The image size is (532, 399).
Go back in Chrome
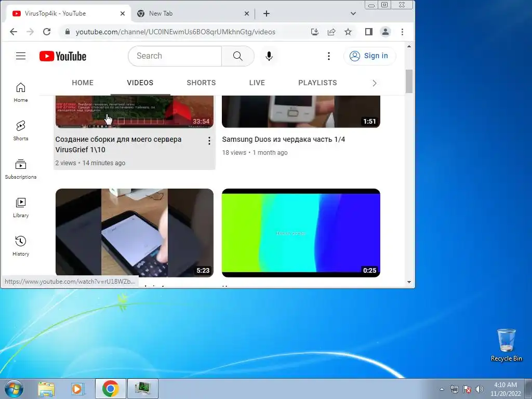coord(13,32)
